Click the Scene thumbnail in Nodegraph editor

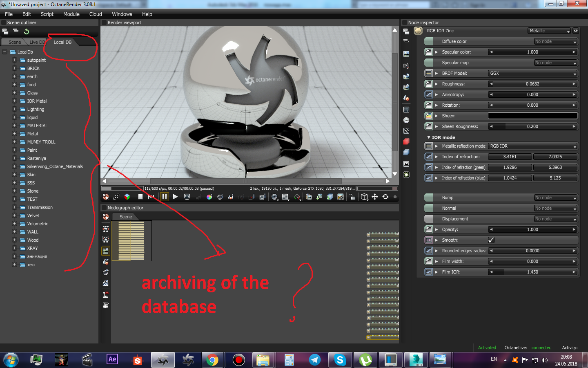pos(131,241)
